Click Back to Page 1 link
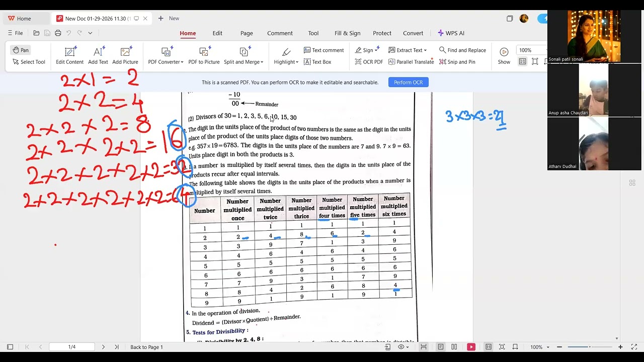The width and height of the screenshot is (644, 362). [x=146, y=347]
